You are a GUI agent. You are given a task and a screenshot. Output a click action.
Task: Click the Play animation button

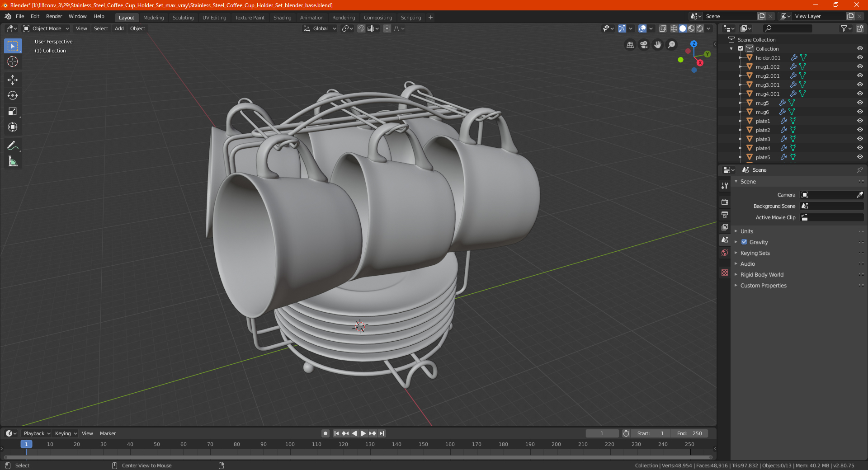363,433
